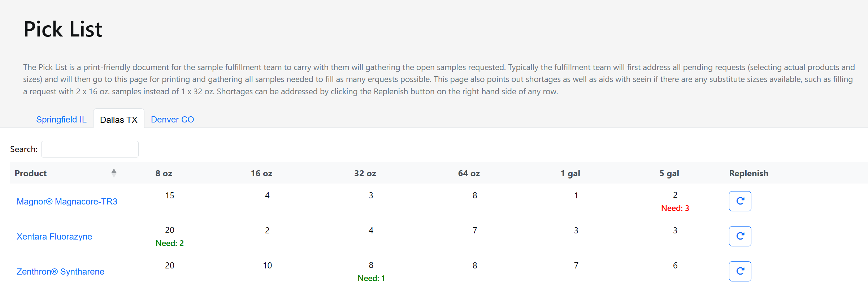Open the Magnor® Magnacore-TR3 product link

coord(67,202)
